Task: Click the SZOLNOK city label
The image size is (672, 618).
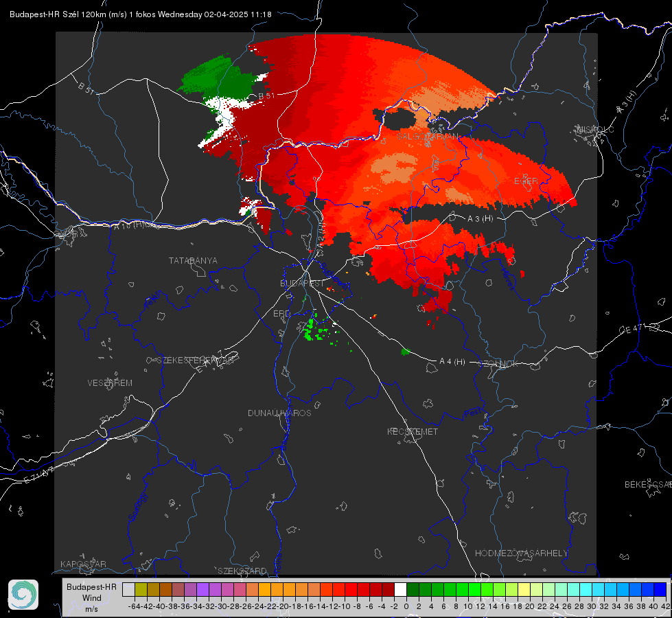Action: (499, 363)
